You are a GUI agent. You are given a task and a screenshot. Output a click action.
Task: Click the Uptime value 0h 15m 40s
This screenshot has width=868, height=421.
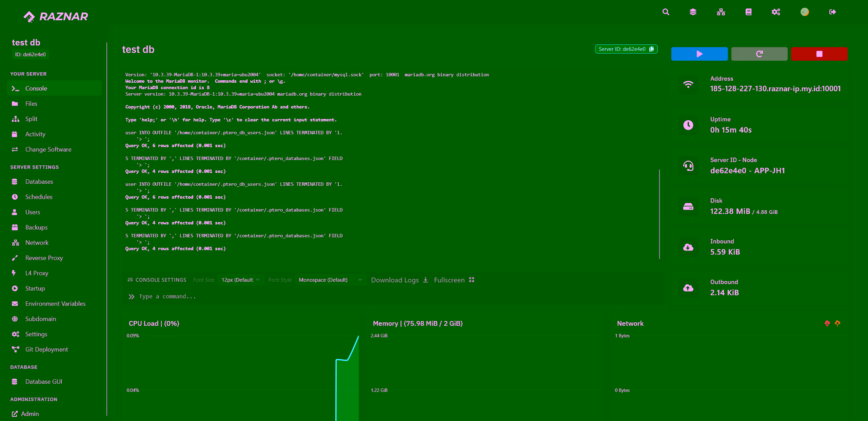click(731, 130)
